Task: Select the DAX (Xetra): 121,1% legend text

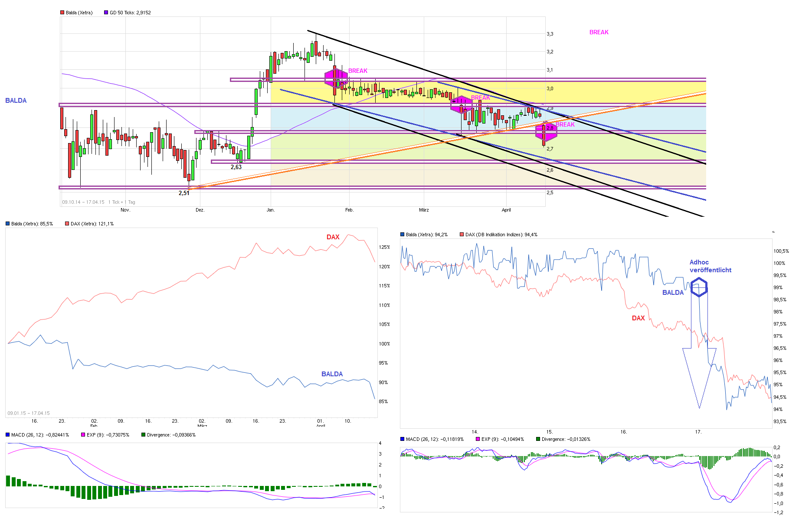Action: (92, 224)
